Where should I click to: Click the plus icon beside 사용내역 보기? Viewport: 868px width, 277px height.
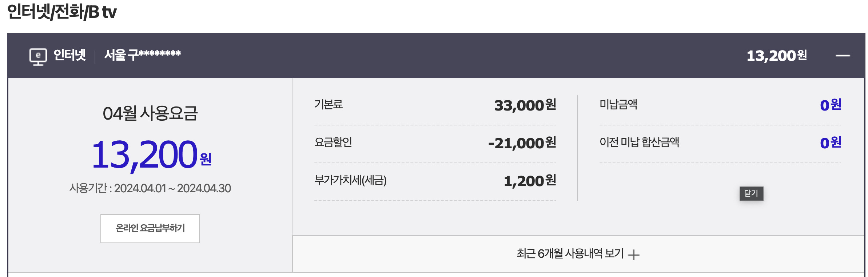pos(633,254)
